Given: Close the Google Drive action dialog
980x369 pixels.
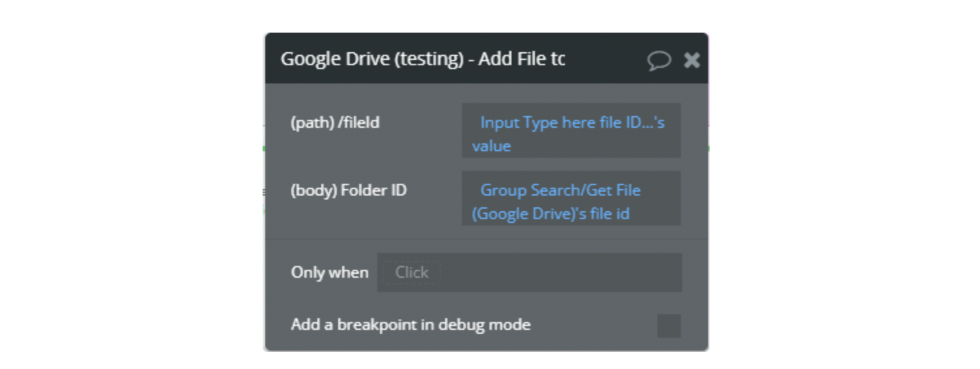Looking at the screenshot, I should (692, 60).
